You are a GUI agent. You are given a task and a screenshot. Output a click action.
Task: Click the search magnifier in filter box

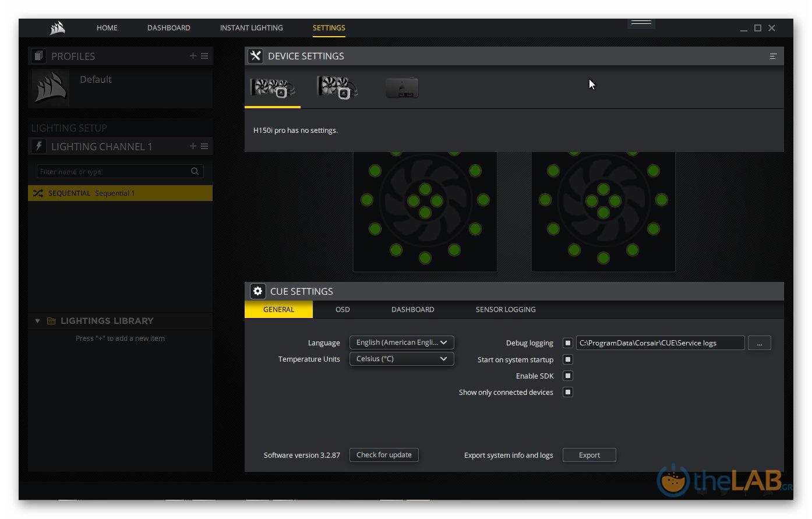tap(195, 171)
